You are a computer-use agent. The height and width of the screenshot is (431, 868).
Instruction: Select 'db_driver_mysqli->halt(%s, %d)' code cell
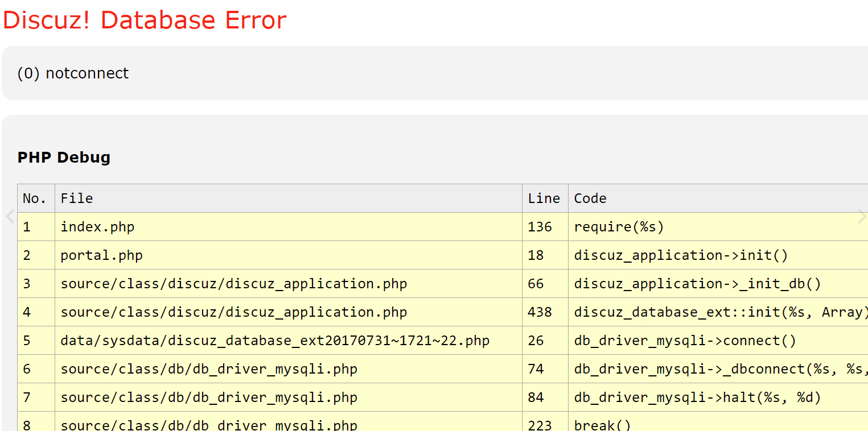718,397
